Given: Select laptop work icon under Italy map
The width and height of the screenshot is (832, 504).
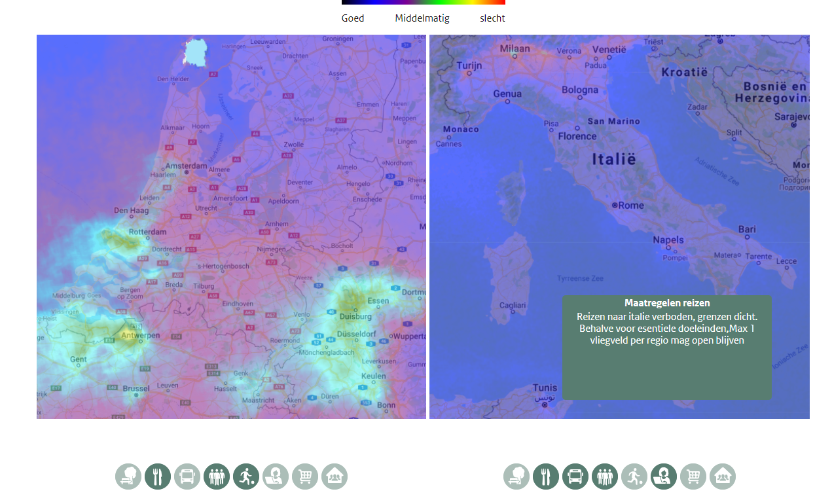Looking at the screenshot, I should point(664,477).
